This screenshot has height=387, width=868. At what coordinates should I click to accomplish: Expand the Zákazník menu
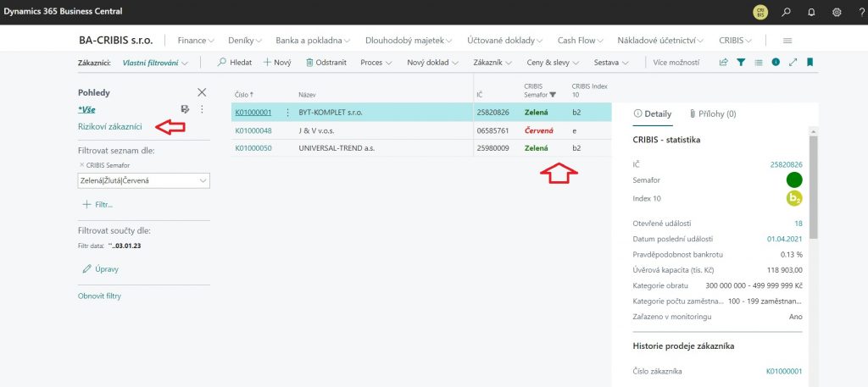pos(492,63)
